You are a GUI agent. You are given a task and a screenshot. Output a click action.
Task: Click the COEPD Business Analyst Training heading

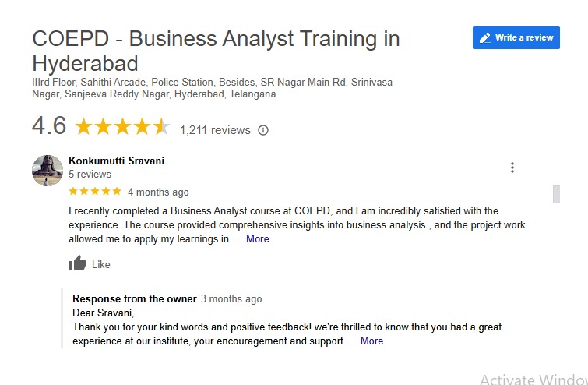coord(216,50)
